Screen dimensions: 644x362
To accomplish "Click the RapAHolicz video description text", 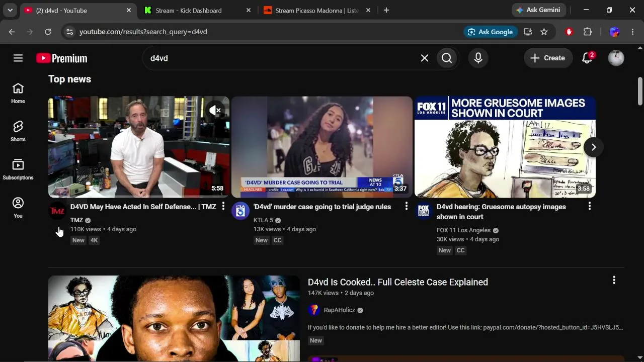I will (465, 327).
